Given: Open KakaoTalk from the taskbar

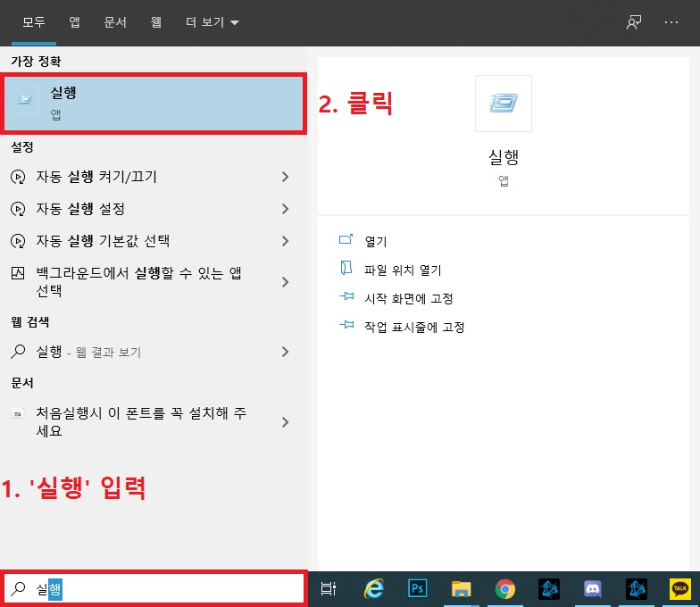Looking at the screenshot, I should [680, 589].
